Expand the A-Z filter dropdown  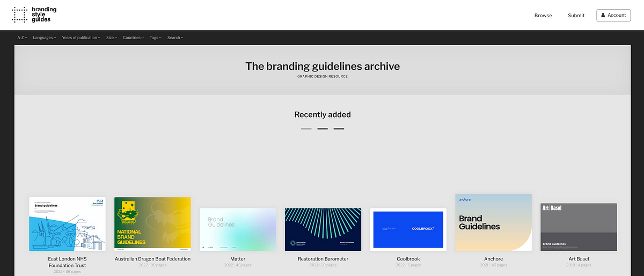[x=22, y=38]
